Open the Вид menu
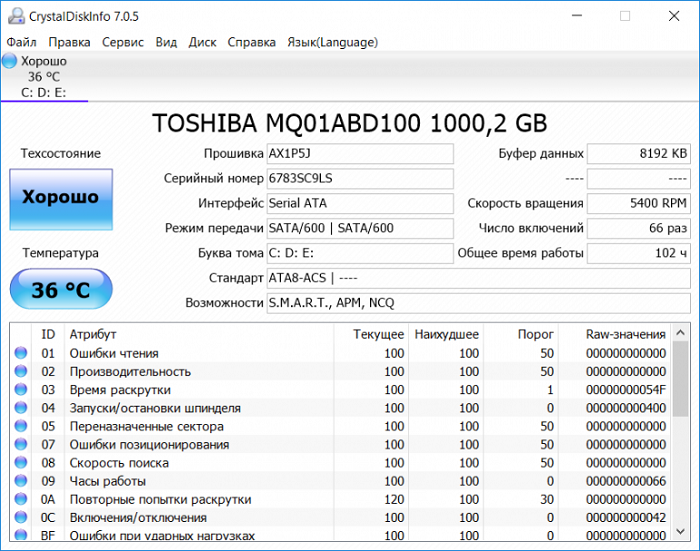The width and height of the screenshot is (700, 551). coord(166,42)
